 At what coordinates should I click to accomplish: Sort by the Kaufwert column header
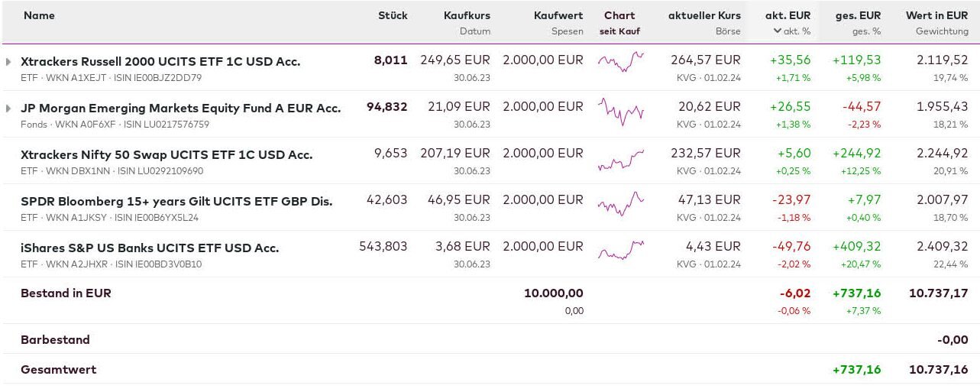pyautogui.click(x=558, y=15)
